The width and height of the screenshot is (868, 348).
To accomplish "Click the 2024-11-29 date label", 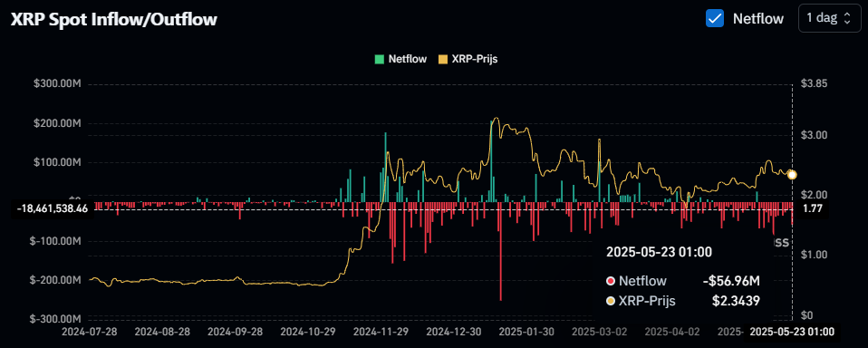I will (x=381, y=332).
